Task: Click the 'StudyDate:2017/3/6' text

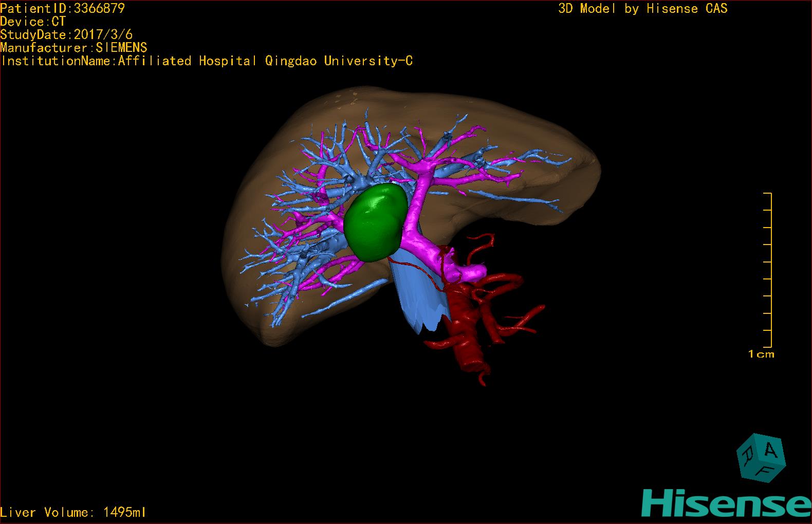Action: pos(66,34)
